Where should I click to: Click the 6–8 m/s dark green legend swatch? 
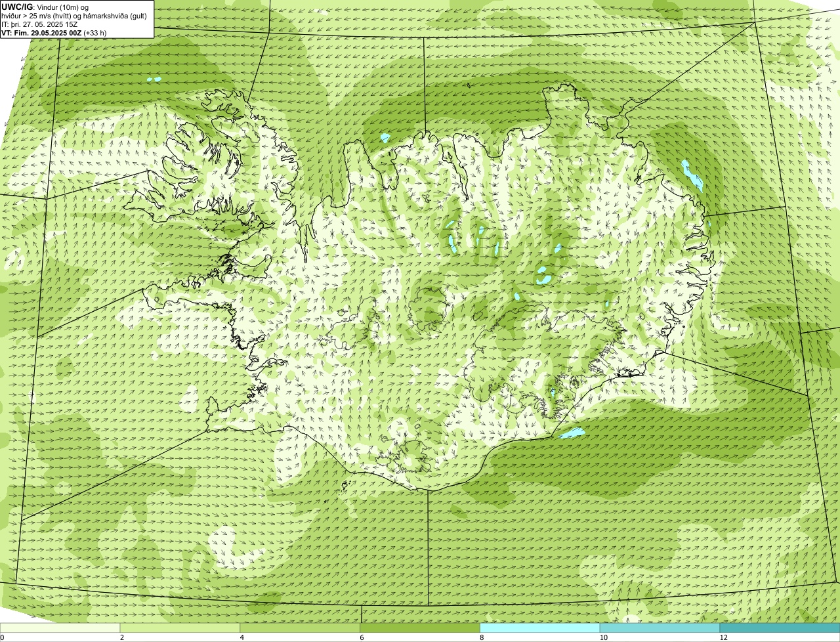421,628
